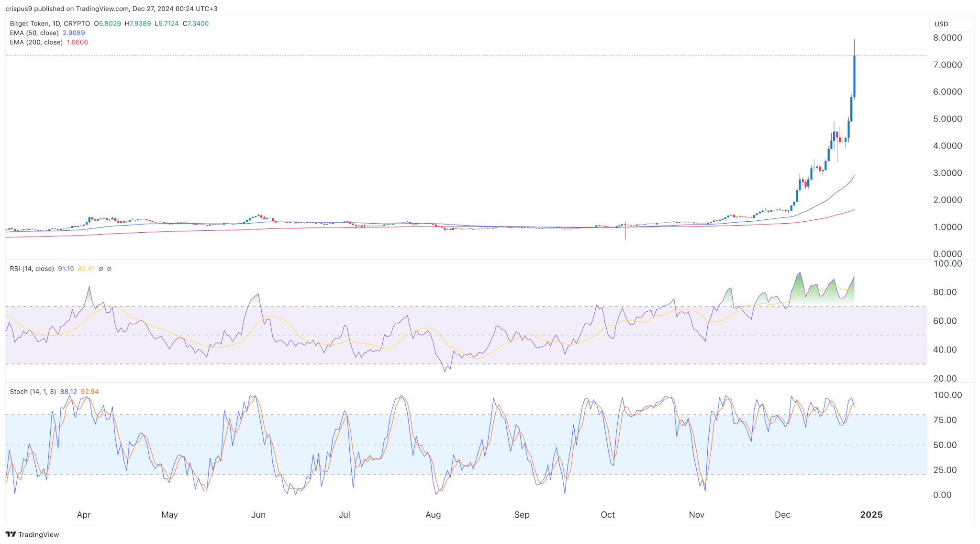Click the purple RSI value 91.10
The image size is (980, 544).
66,269
